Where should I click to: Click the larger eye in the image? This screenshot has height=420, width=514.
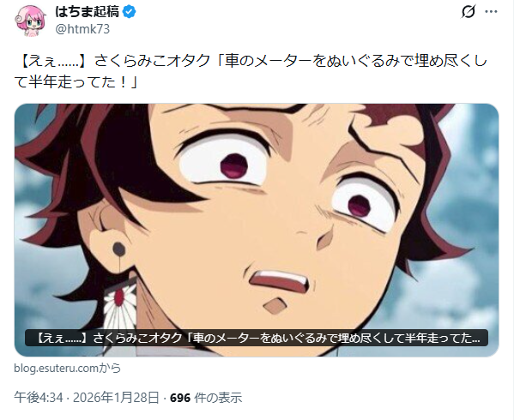click(227, 163)
